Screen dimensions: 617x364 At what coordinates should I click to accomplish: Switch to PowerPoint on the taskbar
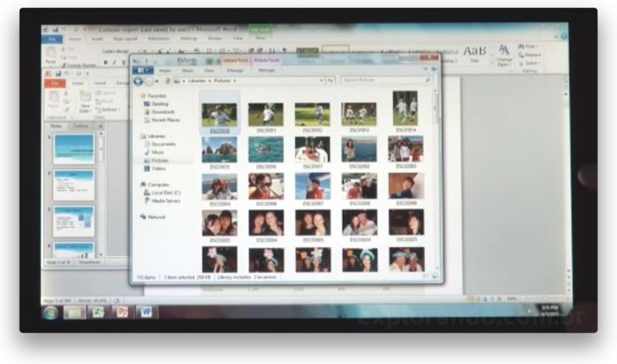click(x=123, y=313)
